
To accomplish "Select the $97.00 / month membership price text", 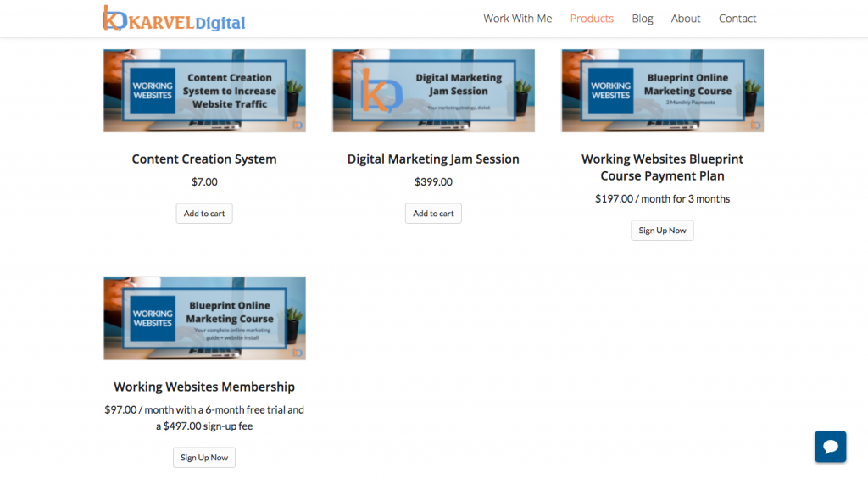I will pyautogui.click(x=204, y=418).
